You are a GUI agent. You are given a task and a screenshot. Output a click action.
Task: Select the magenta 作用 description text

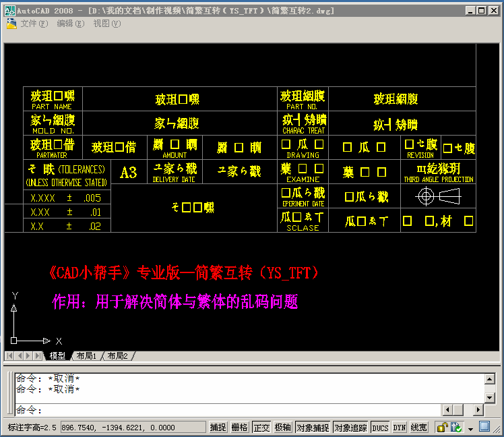tap(175, 301)
